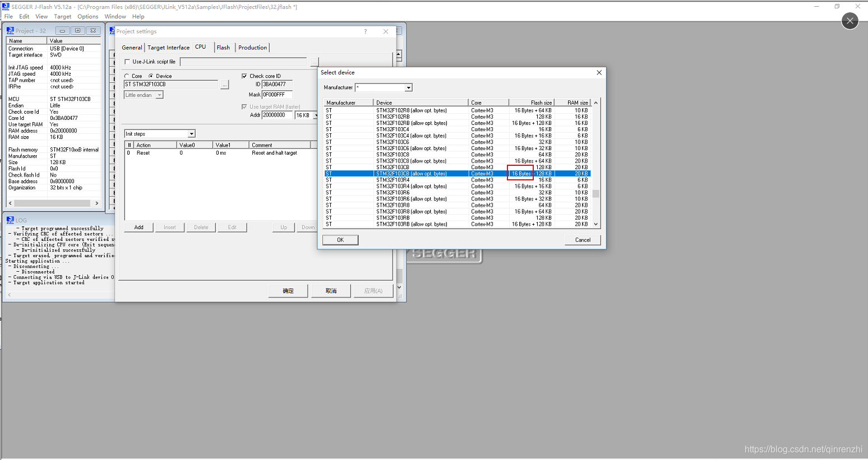Minimize the Project - 32 child window
This screenshot has width=868, height=460.
coord(62,31)
